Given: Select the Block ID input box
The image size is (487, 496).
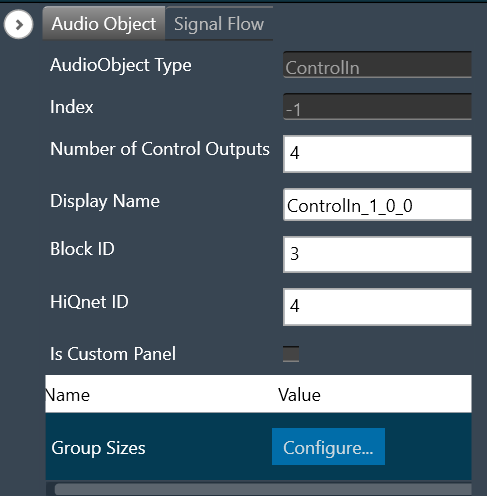Looking at the screenshot, I should pos(377,255).
